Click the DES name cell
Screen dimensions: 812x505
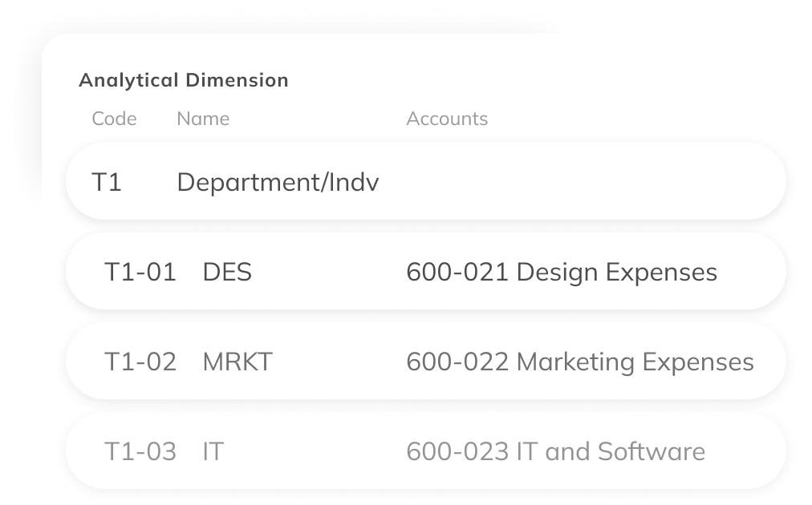(x=227, y=273)
